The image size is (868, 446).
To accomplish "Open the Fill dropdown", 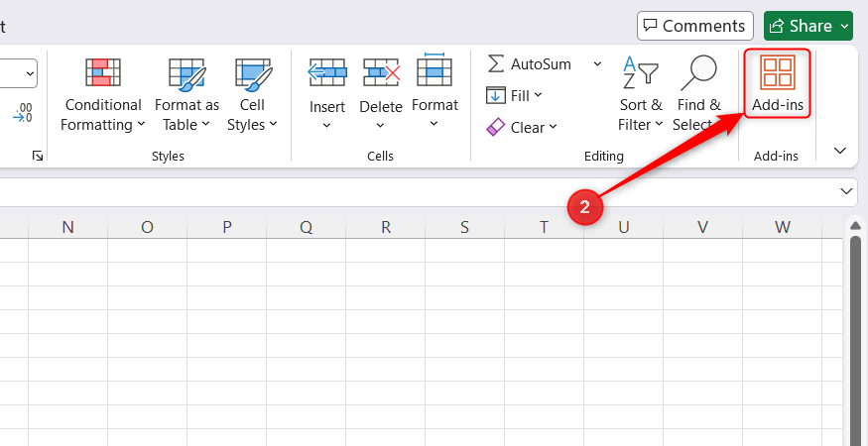I will (514, 96).
